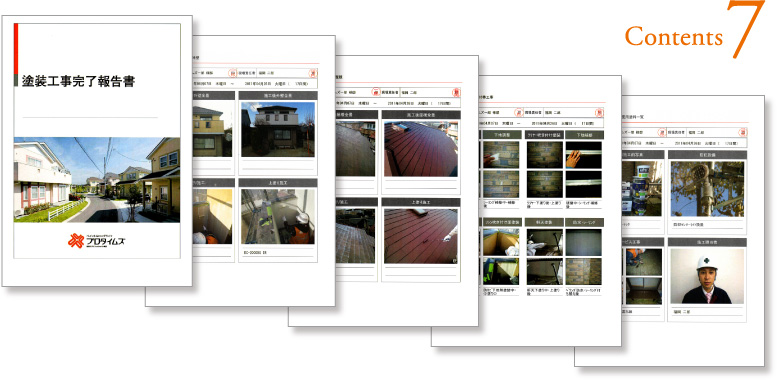The image size is (777, 380).
Task: Open the scaffolding work photo on second page
Action: coord(278,217)
